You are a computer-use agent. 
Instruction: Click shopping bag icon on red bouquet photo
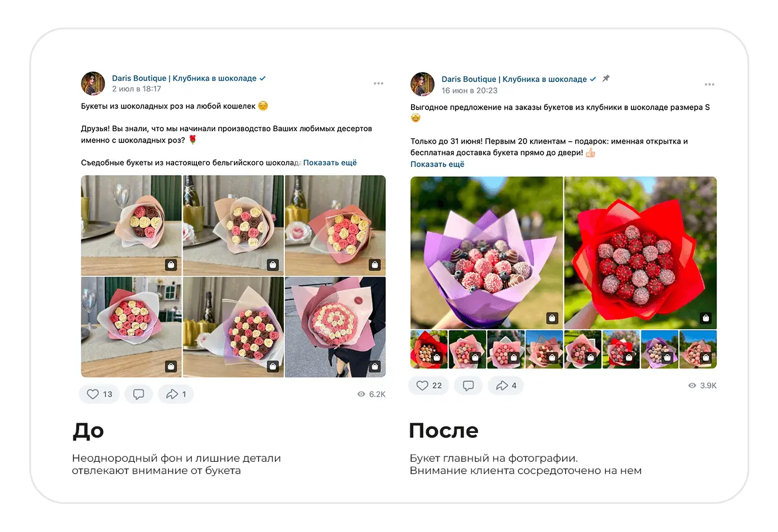706,318
